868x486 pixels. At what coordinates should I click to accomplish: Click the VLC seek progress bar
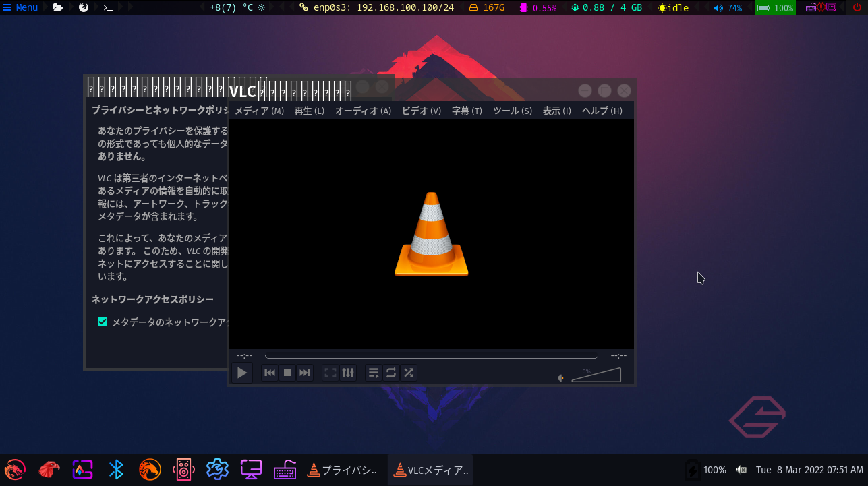coord(432,355)
